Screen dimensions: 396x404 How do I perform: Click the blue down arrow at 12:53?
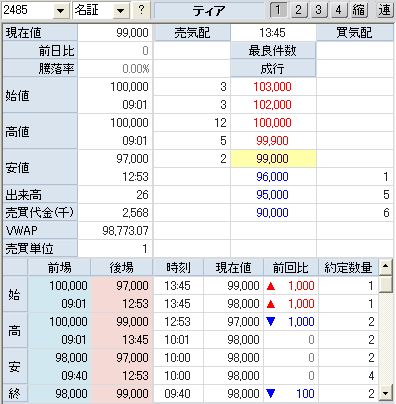271,322
